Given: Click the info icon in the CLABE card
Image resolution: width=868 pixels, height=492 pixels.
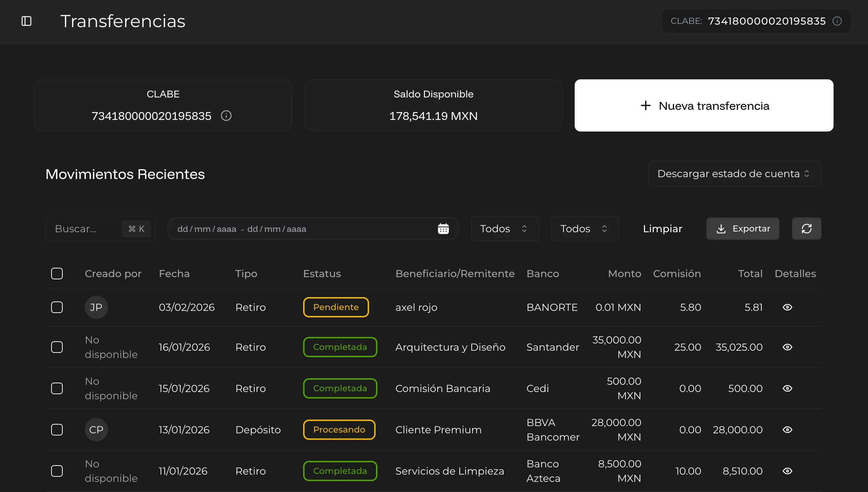Looking at the screenshot, I should [x=226, y=116].
